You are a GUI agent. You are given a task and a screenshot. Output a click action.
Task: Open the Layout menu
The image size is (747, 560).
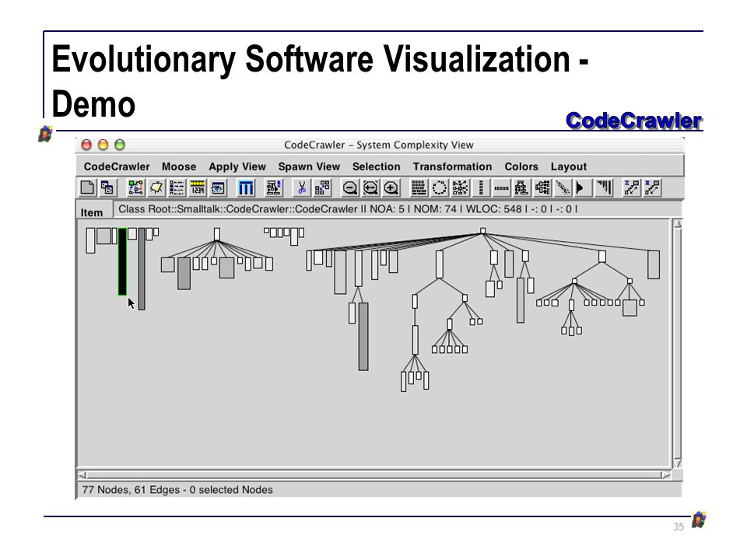(569, 166)
